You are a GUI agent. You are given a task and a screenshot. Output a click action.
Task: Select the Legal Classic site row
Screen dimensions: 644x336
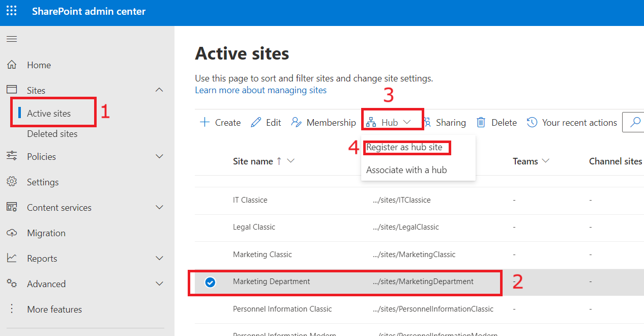point(254,227)
